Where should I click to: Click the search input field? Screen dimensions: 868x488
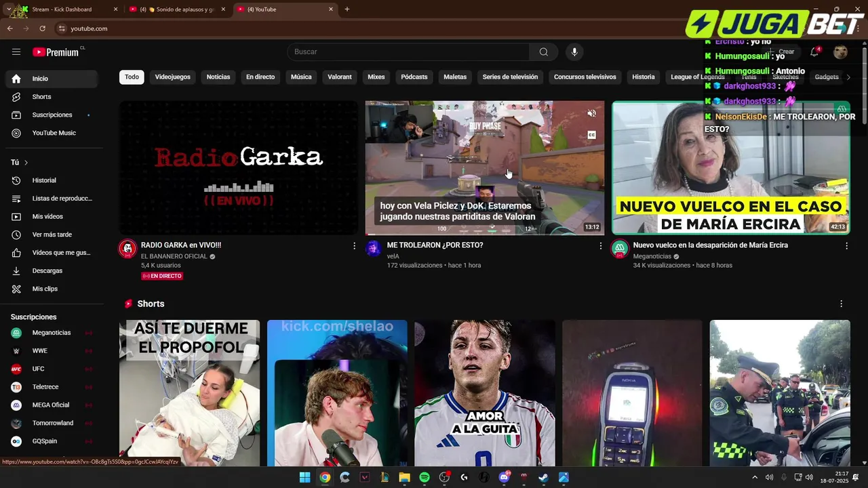click(x=408, y=52)
